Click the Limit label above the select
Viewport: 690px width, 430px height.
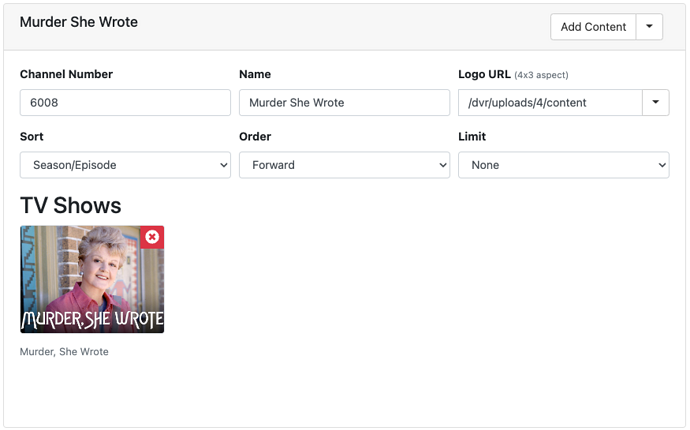point(472,136)
